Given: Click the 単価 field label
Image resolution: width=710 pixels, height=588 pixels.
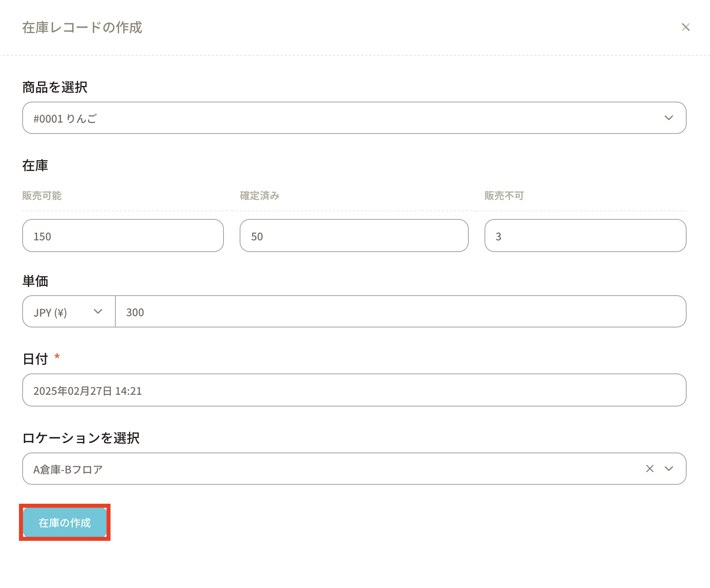Looking at the screenshot, I should 35,281.
